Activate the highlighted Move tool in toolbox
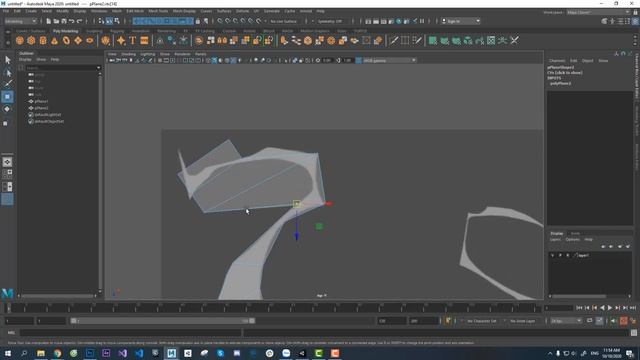Image resolution: width=640 pixels, height=360 pixels. 7,97
